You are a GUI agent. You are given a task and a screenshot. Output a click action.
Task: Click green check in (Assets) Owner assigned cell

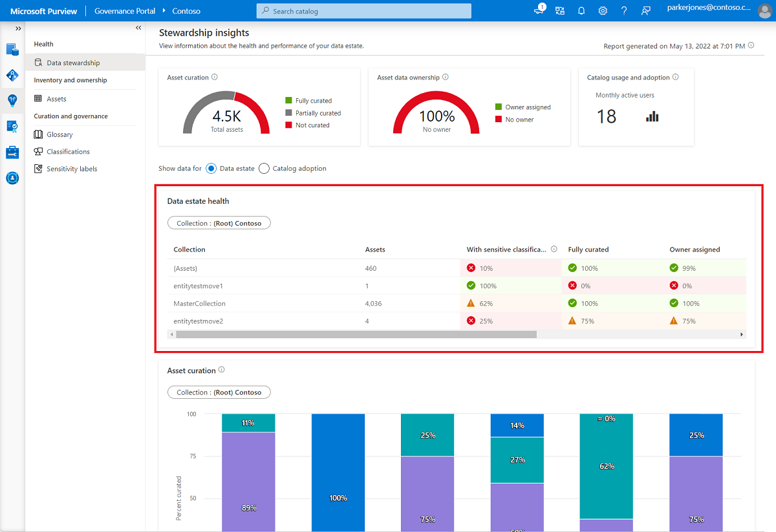(x=674, y=268)
